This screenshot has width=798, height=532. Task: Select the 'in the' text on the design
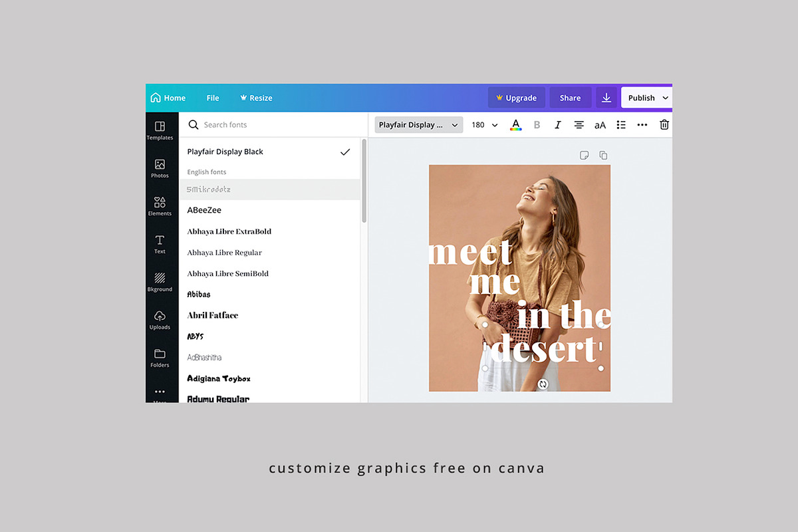[564, 315]
